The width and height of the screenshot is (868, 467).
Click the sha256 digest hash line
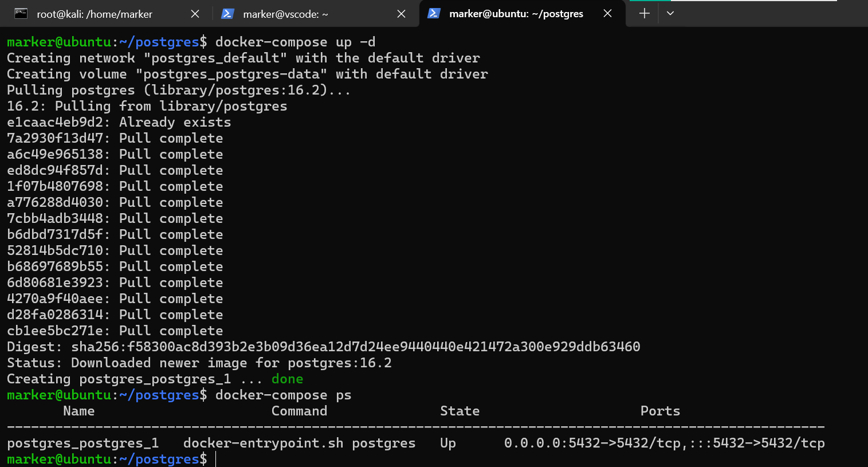(383, 347)
